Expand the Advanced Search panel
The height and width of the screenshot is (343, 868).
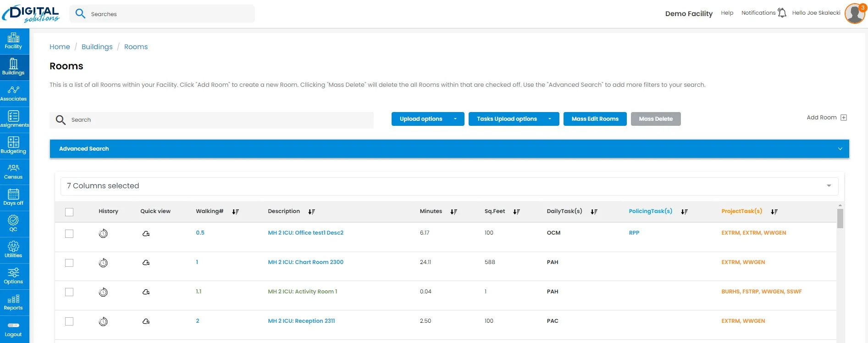pyautogui.click(x=449, y=149)
